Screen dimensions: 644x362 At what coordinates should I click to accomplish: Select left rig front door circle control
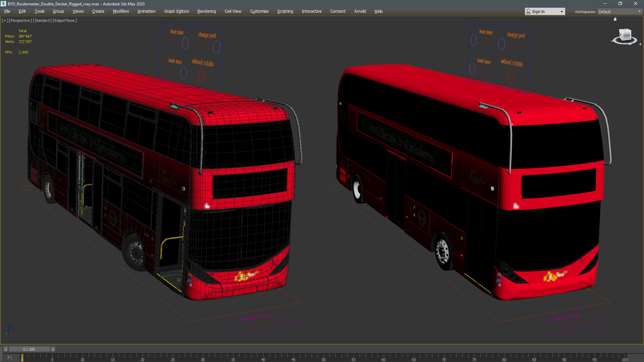pyautogui.click(x=185, y=43)
